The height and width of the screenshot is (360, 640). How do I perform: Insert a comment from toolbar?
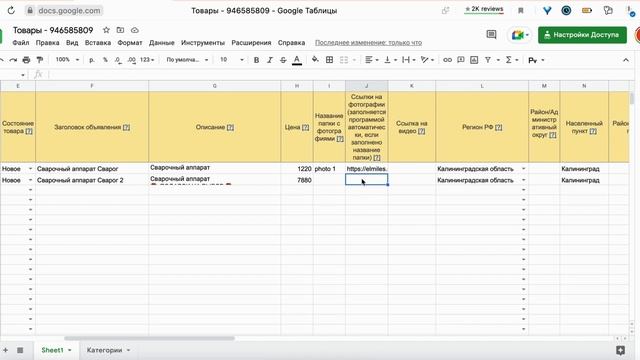click(x=461, y=60)
